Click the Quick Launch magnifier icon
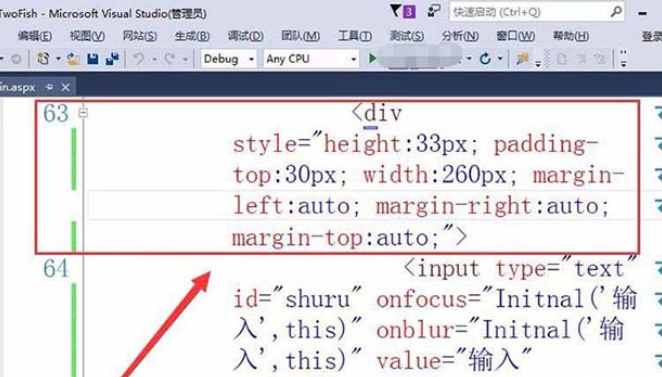Viewport: 662px width, 377px height. (616, 11)
